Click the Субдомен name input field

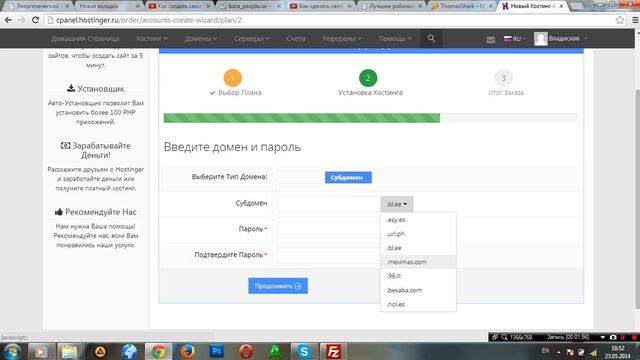click(x=329, y=204)
